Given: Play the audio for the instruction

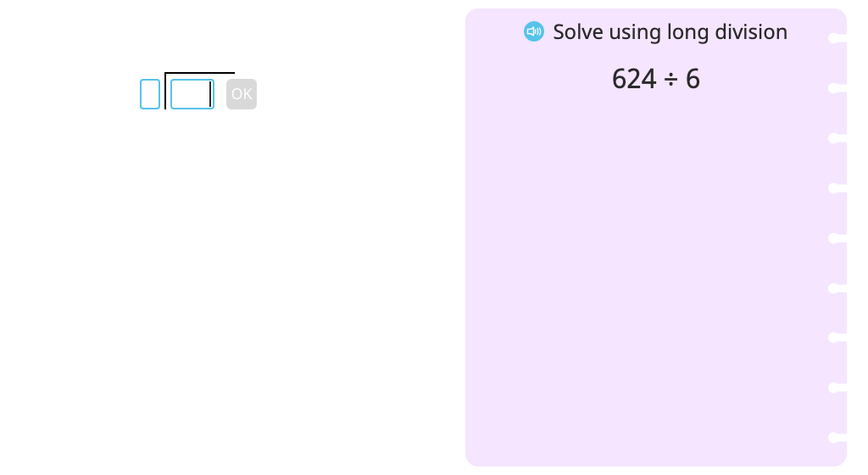Looking at the screenshot, I should pyautogui.click(x=534, y=31).
